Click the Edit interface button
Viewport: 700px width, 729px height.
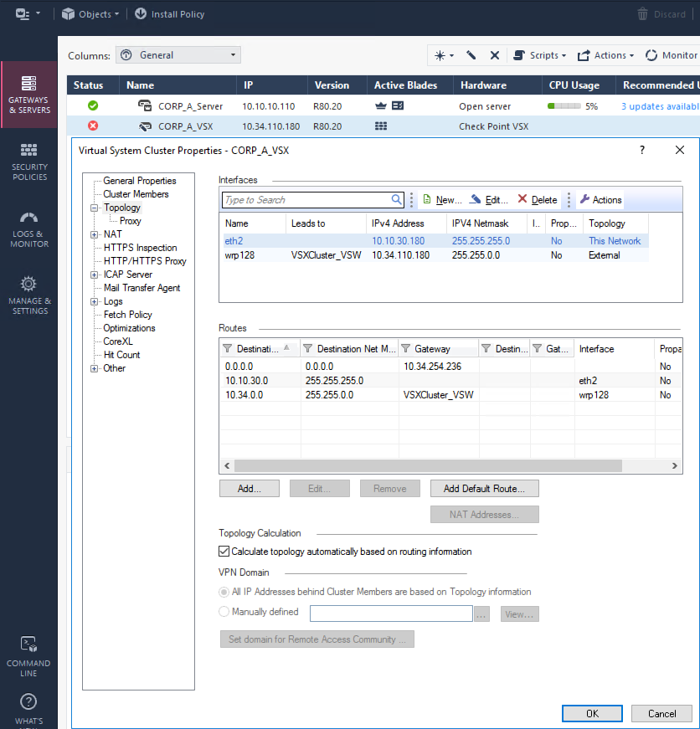click(x=488, y=200)
